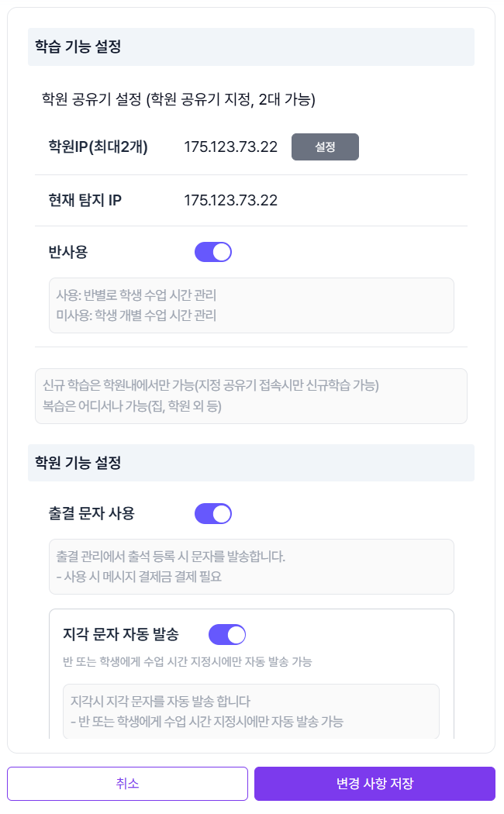The height and width of the screenshot is (814, 504).
Task: Click the 출결 문자 발송 description box
Action: 251,566
